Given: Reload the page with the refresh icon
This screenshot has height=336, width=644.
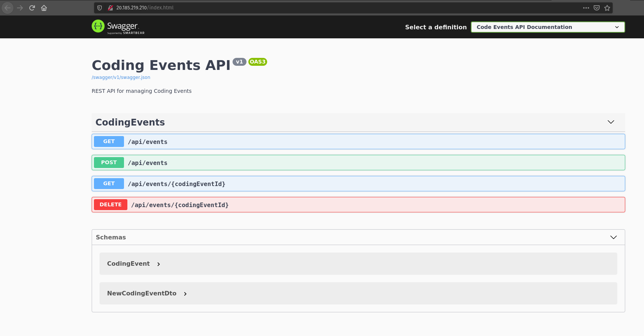Looking at the screenshot, I should (32, 8).
